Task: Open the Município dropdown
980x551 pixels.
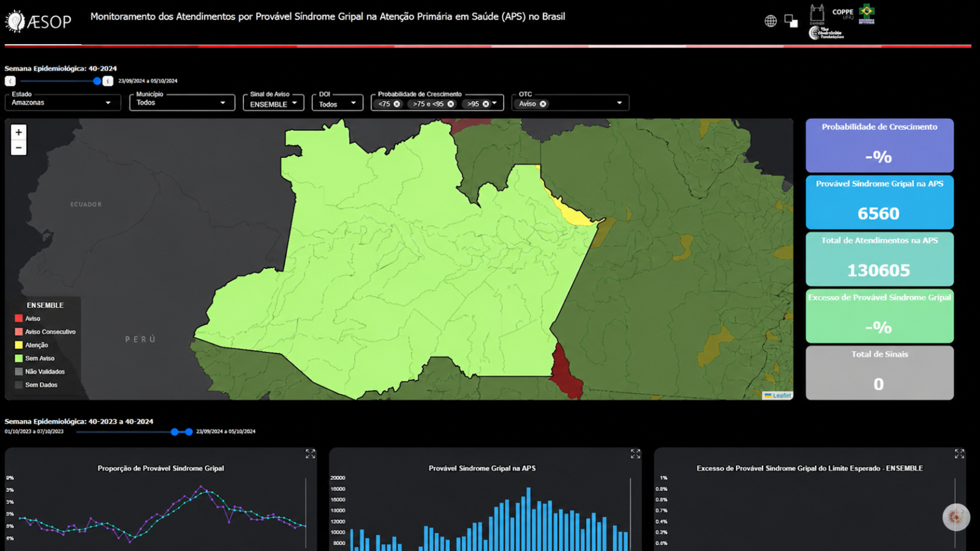Action: 182,102
